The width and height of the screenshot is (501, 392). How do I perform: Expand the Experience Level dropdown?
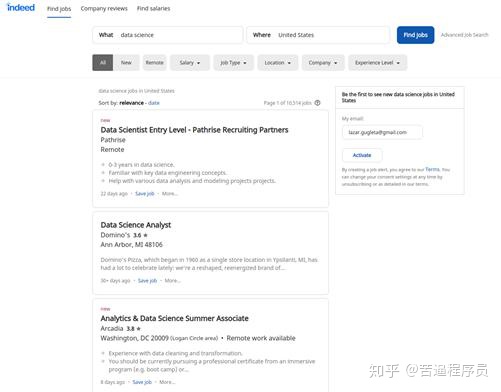coord(377,63)
